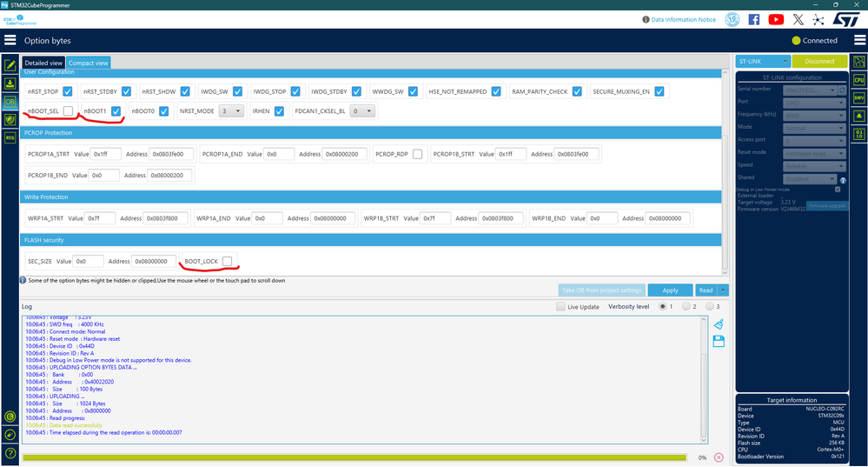The image size is (868, 467).
Task: Open the help question mark icon
Action: [10, 452]
